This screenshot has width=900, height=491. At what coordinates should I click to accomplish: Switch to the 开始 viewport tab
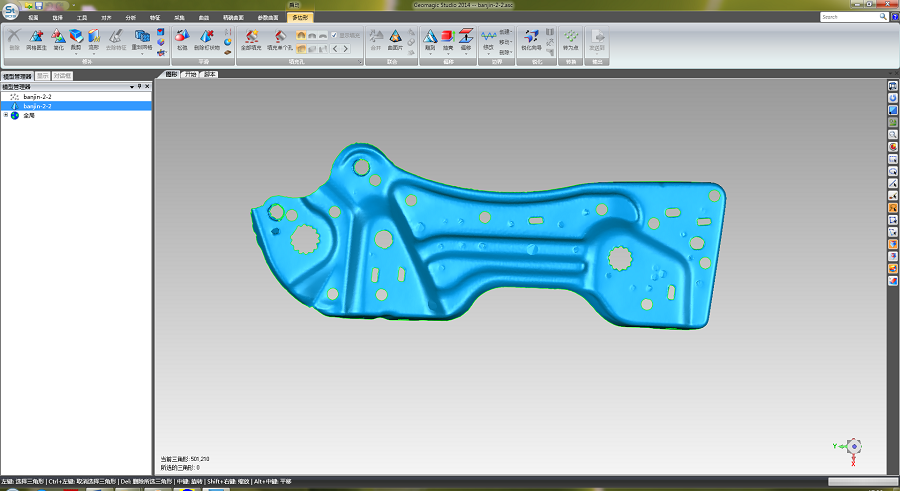point(190,75)
